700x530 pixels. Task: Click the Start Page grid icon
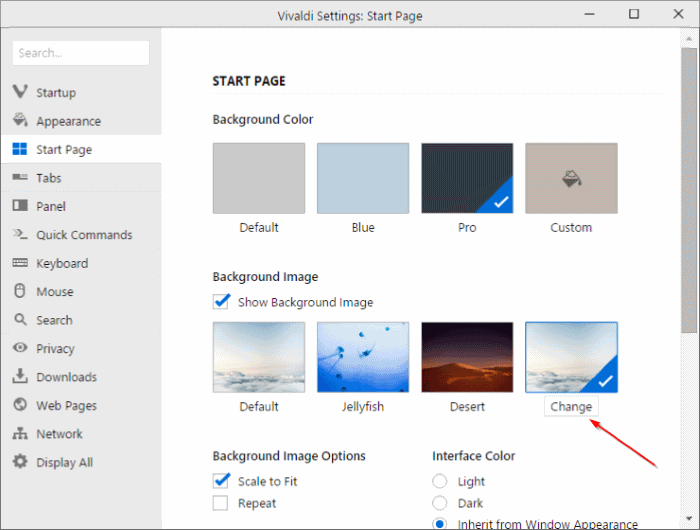coord(20,149)
